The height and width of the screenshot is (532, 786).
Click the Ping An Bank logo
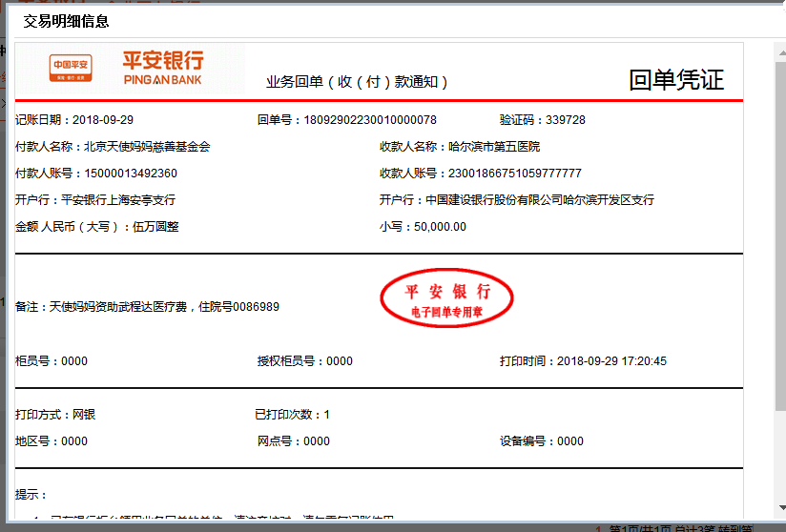coord(163,68)
